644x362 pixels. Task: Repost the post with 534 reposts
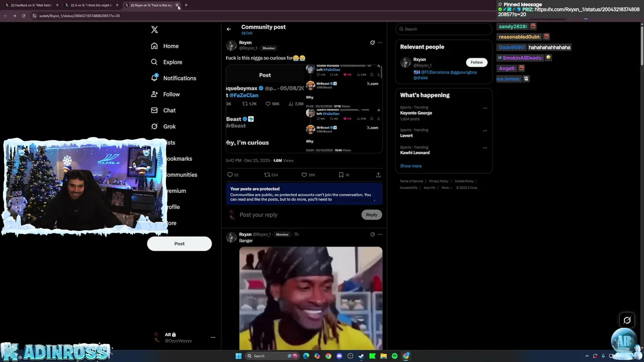pos(267,174)
